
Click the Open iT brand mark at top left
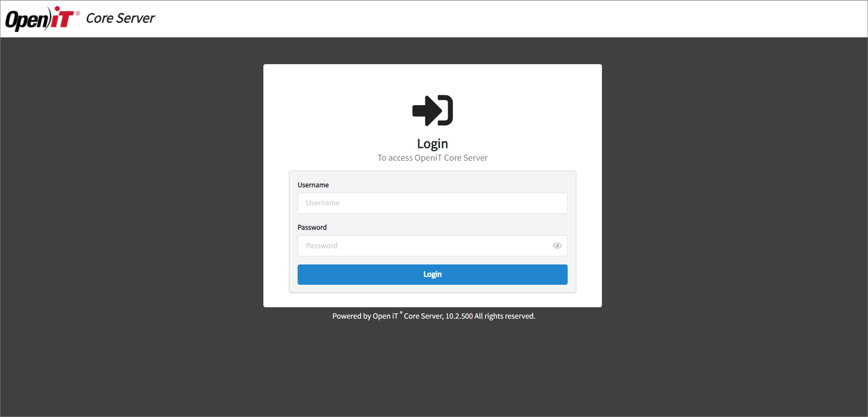(x=41, y=19)
